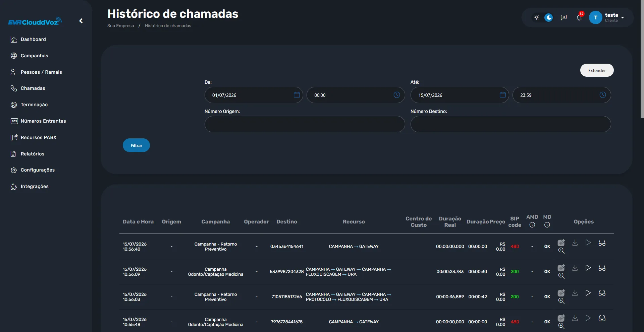The height and width of the screenshot is (332, 644).
Task: Click the Filtrar button
Action: [136, 145]
